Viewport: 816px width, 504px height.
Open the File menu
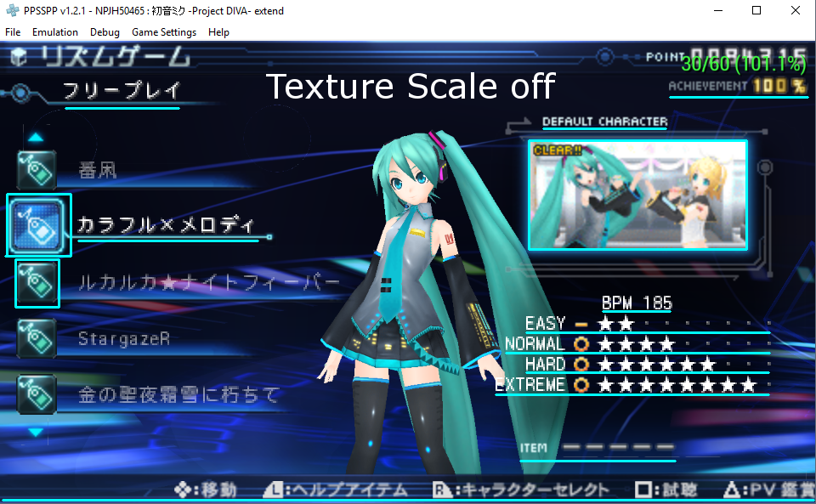[x=13, y=32]
